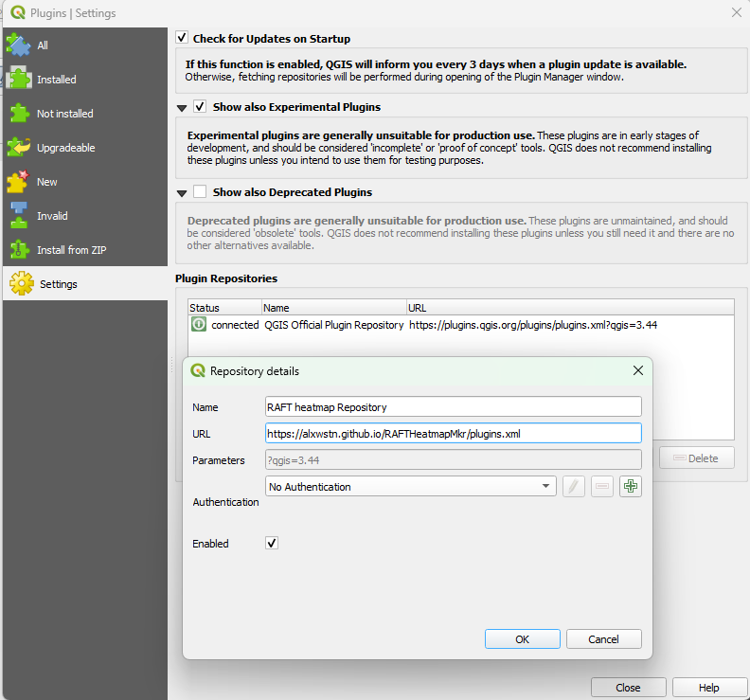Click the Settings gear icon
The width and height of the screenshot is (750, 700).
tap(22, 284)
